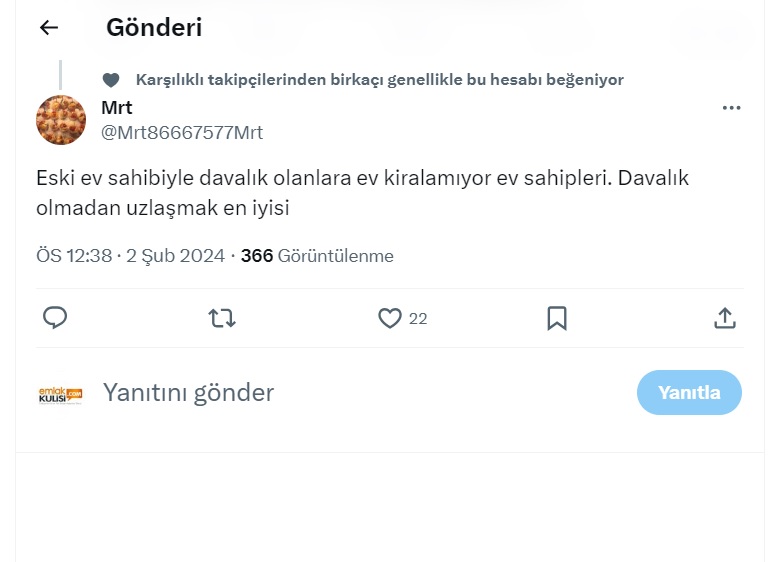773x562 pixels.
Task: Go back using the left arrow
Action: (x=48, y=28)
